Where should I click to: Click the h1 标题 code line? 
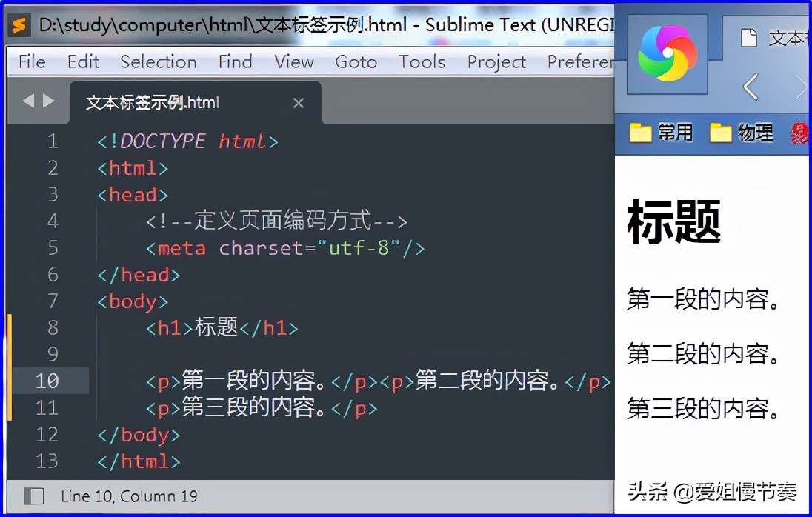click(x=222, y=327)
